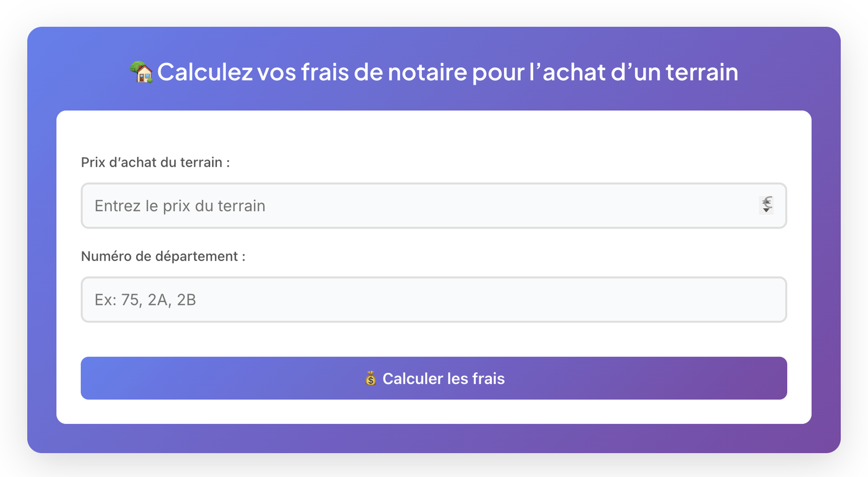The width and height of the screenshot is (868, 477).
Task: Click the stepper up arrow in the price input
Action: (x=767, y=201)
